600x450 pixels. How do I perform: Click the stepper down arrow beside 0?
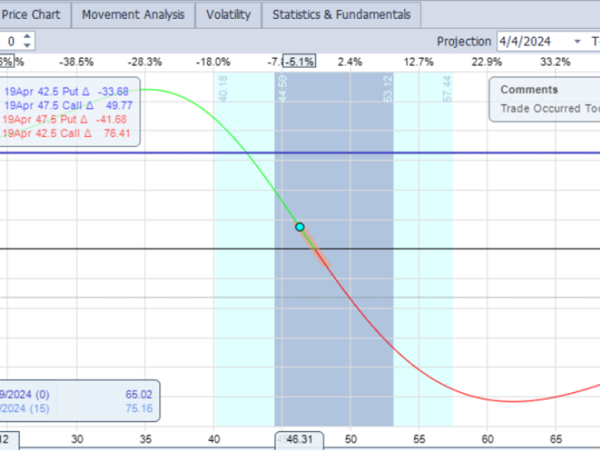point(27,46)
